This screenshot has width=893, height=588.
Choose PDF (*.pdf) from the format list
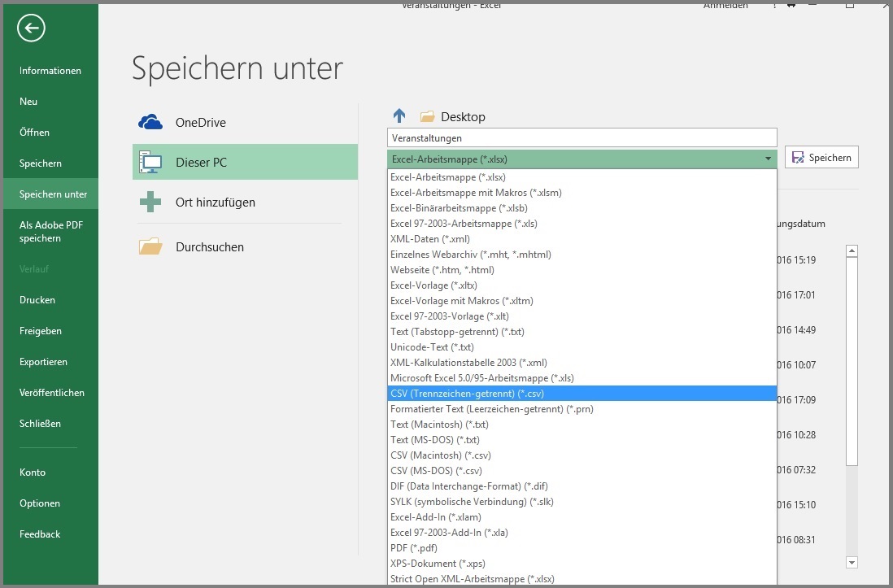pos(416,547)
